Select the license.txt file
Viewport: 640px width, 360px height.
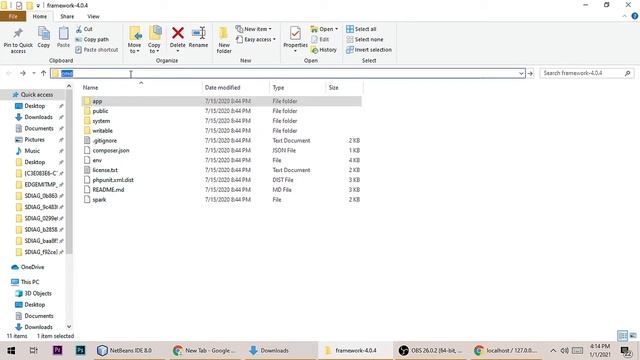click(x=221, y=170)
